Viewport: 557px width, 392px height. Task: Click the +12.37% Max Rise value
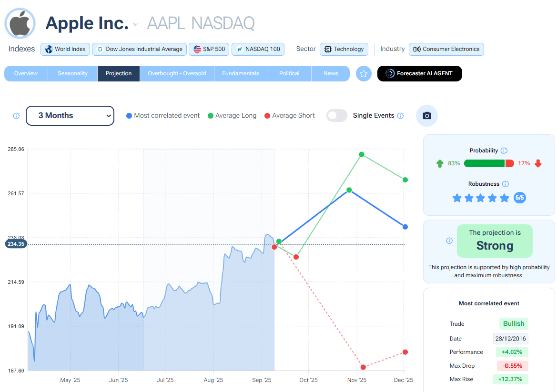510,379
